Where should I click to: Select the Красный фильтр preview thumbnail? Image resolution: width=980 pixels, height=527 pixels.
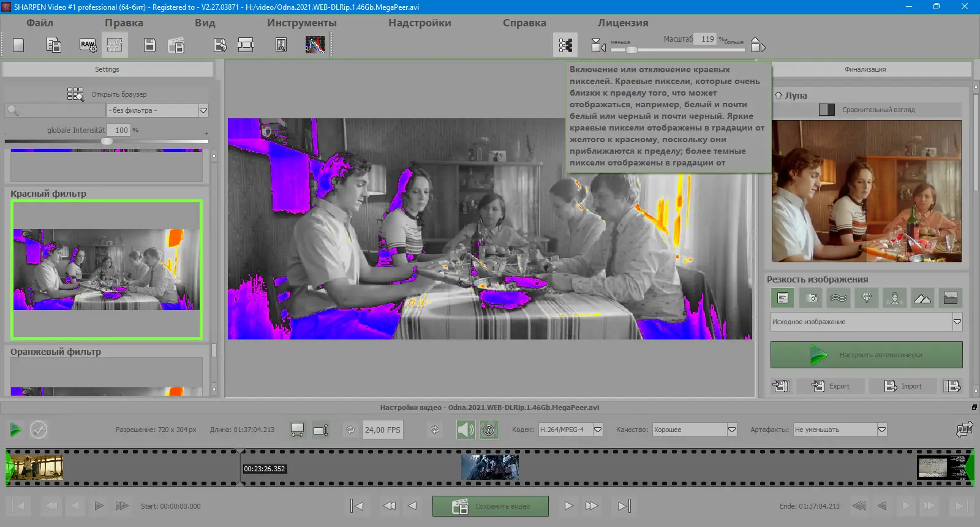(107, 270)
